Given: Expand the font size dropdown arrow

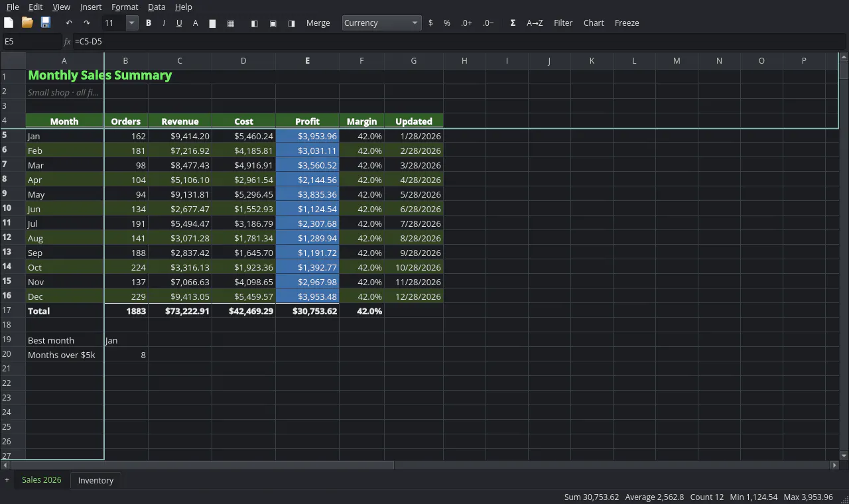Looking at the screenshot, I should [131, 23].
